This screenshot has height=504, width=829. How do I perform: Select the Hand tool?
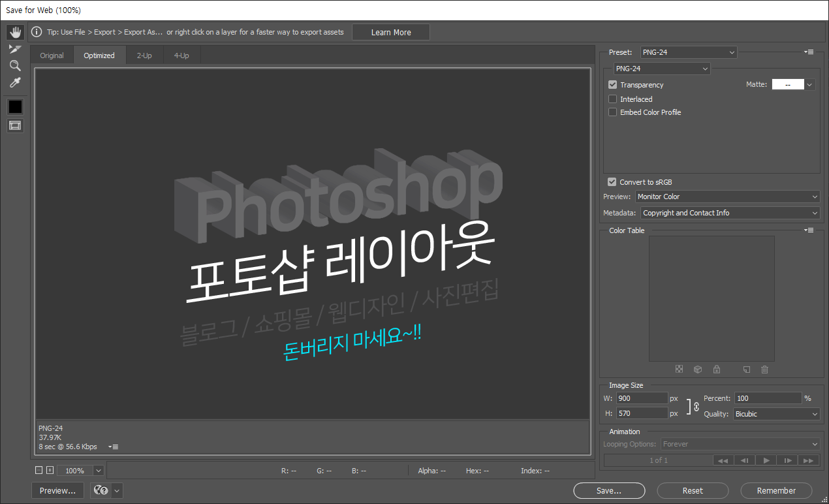[15, 32]
